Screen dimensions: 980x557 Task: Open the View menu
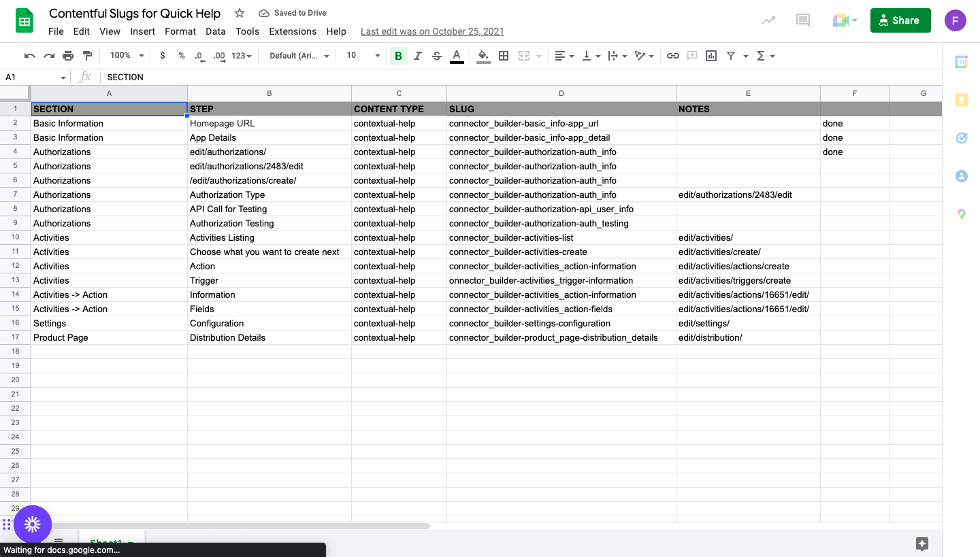click(x=110, y=31)
